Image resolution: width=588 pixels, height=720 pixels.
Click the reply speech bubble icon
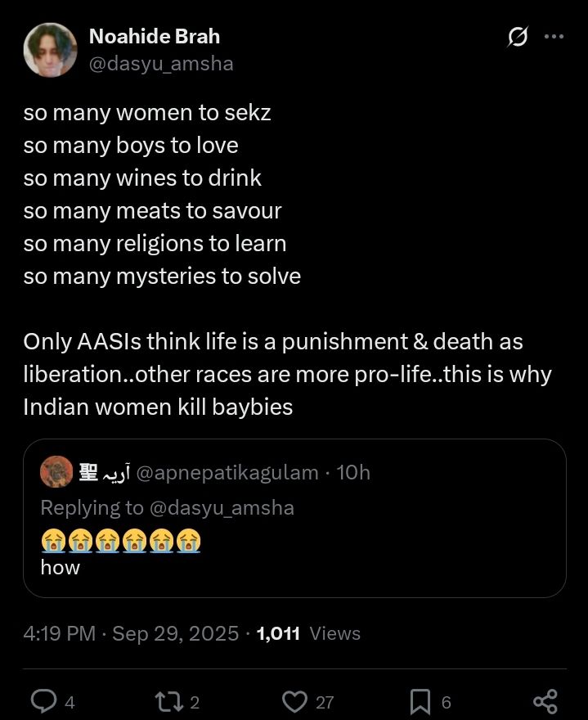(42, 701)
